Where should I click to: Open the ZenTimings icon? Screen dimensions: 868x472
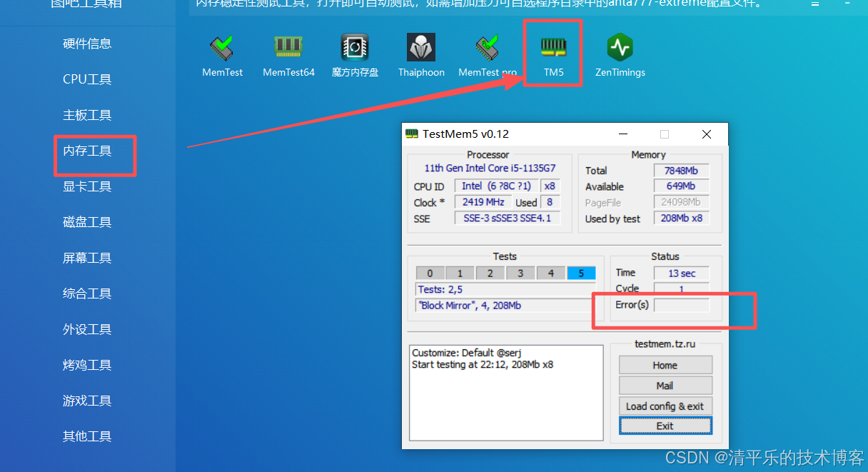pos(620,47)
